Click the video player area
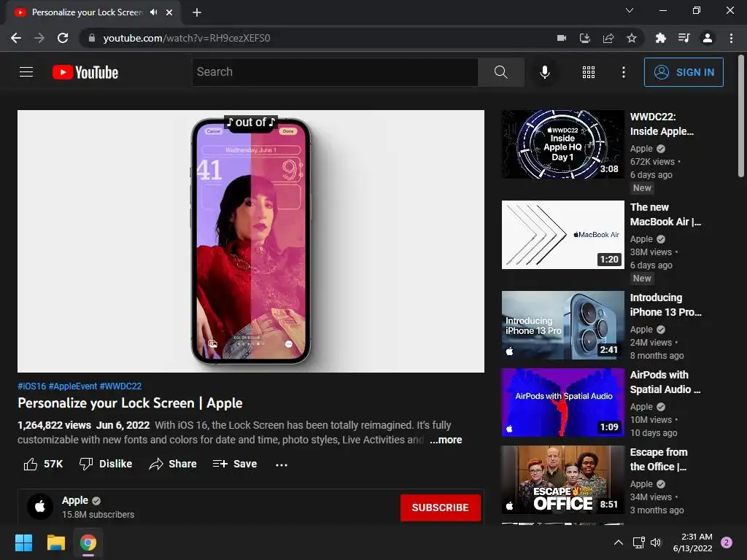The width and height of the screenshot is (747, 560). 251,241
